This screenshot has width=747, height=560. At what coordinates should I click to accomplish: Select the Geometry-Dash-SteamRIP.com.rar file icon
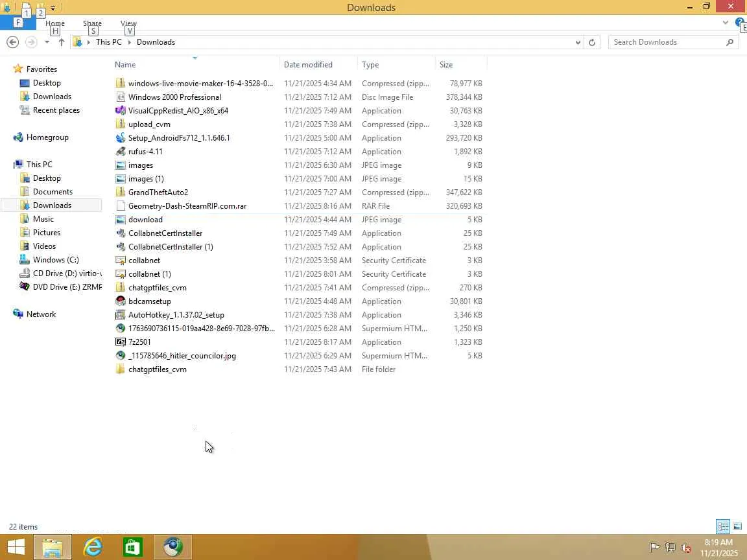121,205
